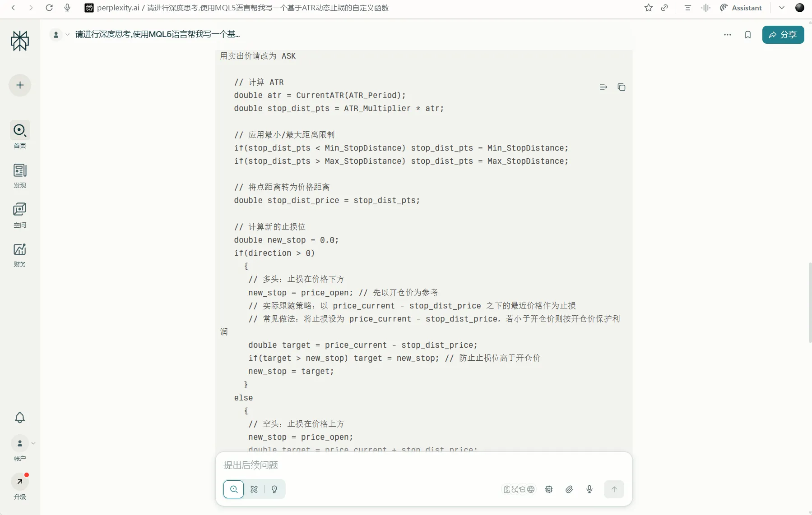Viewport: 812px width, 515px height.
Task: Toggle line wrap on the code block
Action: (x=603, y=87)
